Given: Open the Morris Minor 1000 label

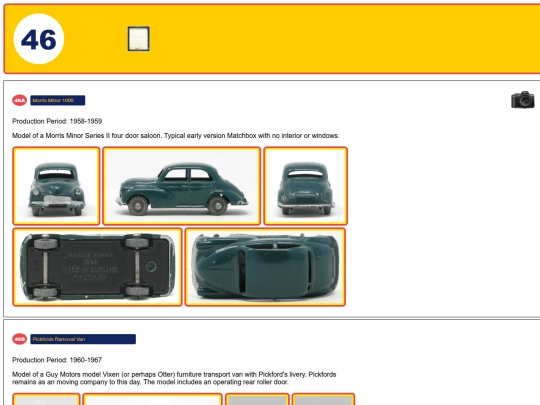Looking at the screenshot, I should [58, 100].
